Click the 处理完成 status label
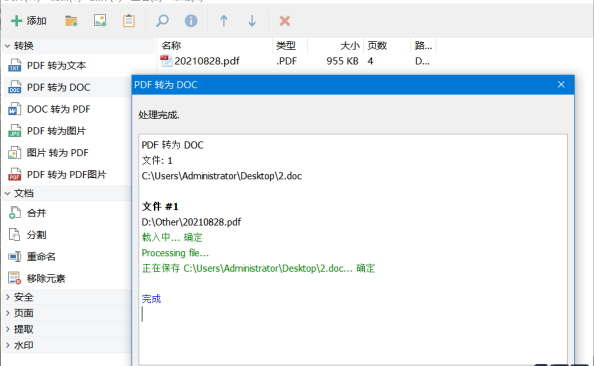This screenshot has height=366, width=594. click(x=159, y=115)
